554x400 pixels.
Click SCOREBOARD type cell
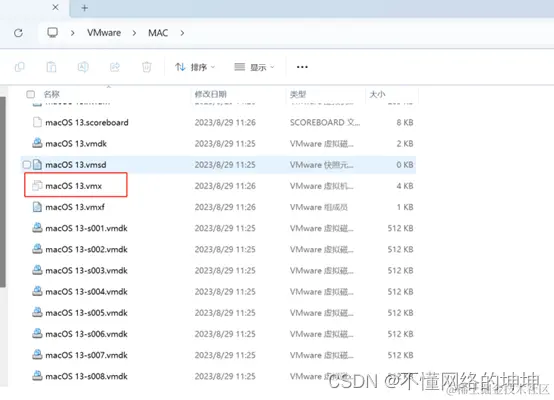325,123
